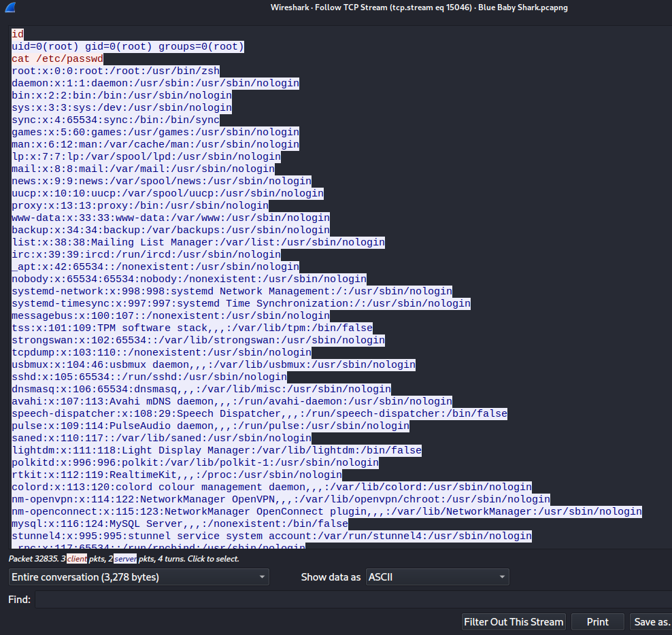This screenshot has width=672, height=635.
Task: Click the Wireshark shark fin icon
Action: (10, 7)
